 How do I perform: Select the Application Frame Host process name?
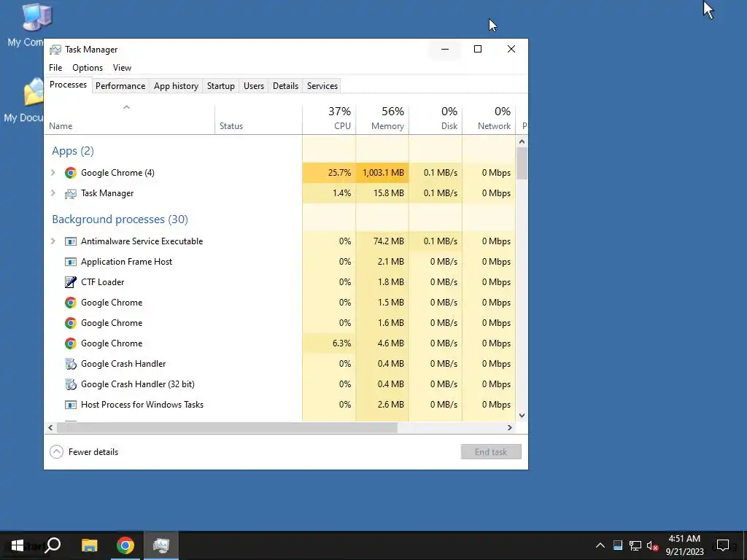click(127, 262)
